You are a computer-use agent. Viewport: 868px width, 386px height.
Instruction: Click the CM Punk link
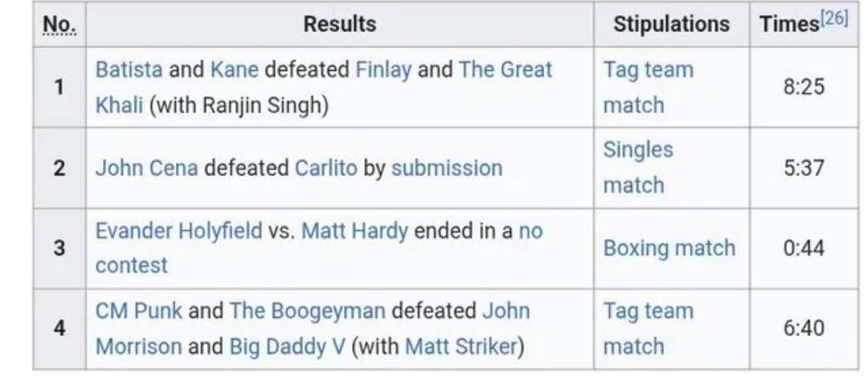(x=138, y=310)
